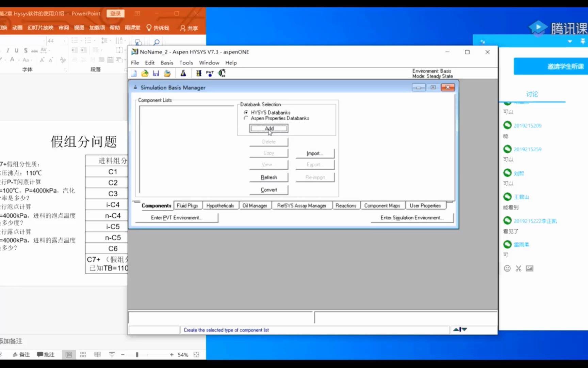Click the discussion tab in chat panel

click(x=532, y=94)
